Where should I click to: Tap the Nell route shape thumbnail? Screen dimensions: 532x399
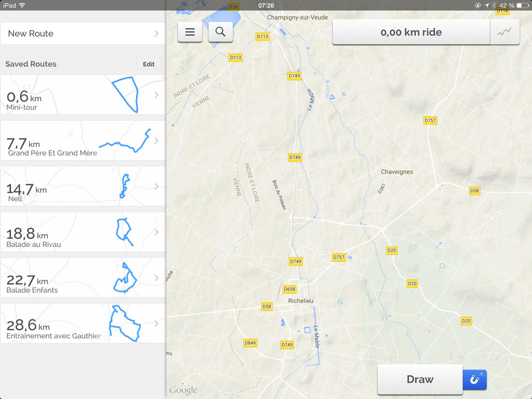125,186
